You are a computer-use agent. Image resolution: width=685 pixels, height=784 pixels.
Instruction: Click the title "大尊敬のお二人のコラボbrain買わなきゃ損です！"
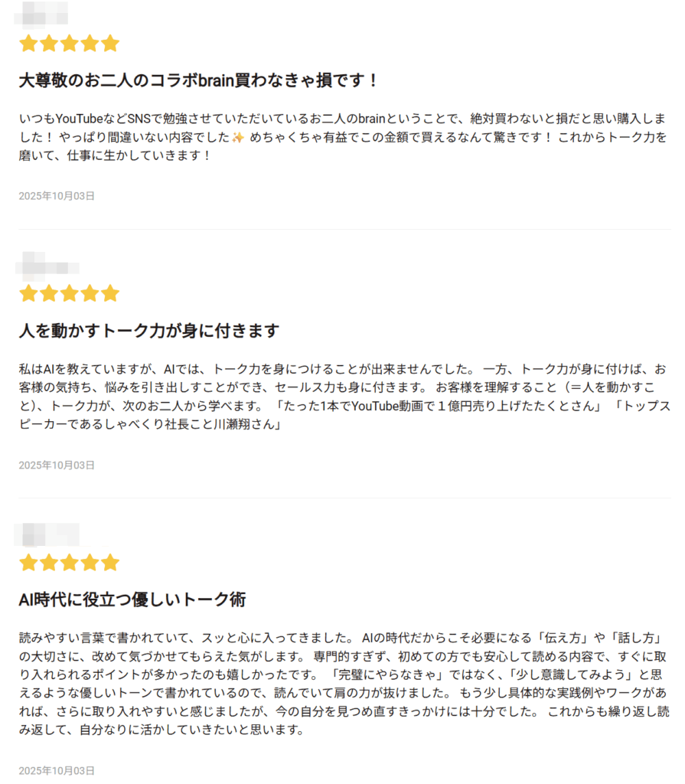coord(199,80)
